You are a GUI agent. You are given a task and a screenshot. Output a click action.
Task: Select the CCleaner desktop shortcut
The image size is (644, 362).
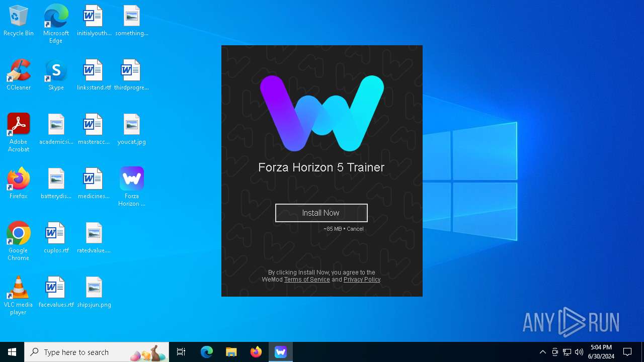pos(19,75)
